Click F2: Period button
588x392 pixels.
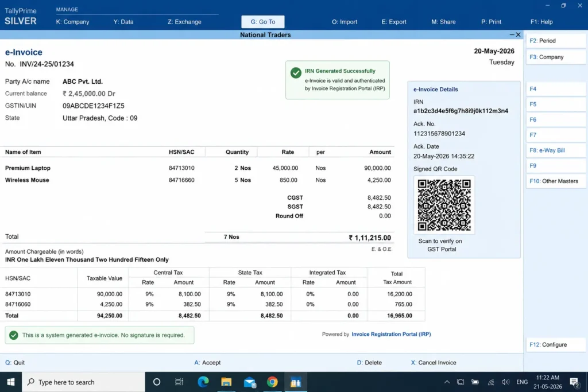[556, 41]
